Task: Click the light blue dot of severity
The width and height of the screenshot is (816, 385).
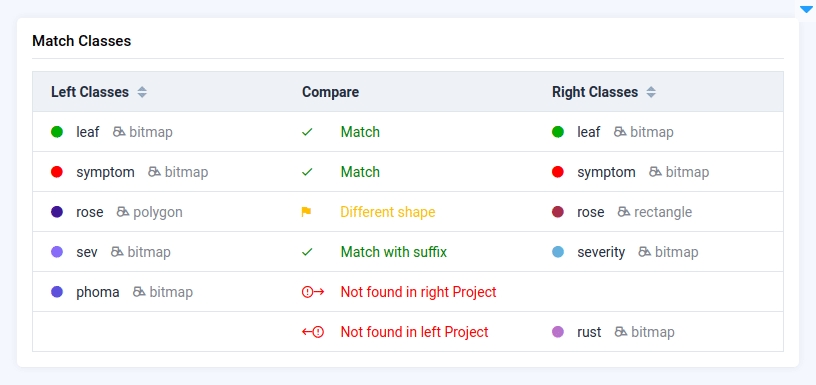Action: [x=558, y=252]
